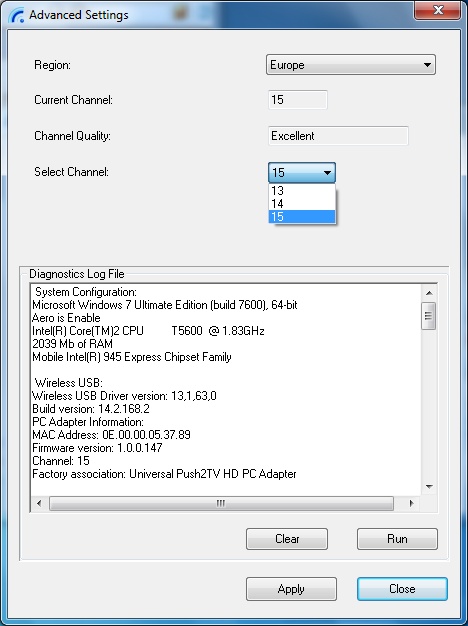
Task: Click the log's scroll up arrow
Action: 429,293
